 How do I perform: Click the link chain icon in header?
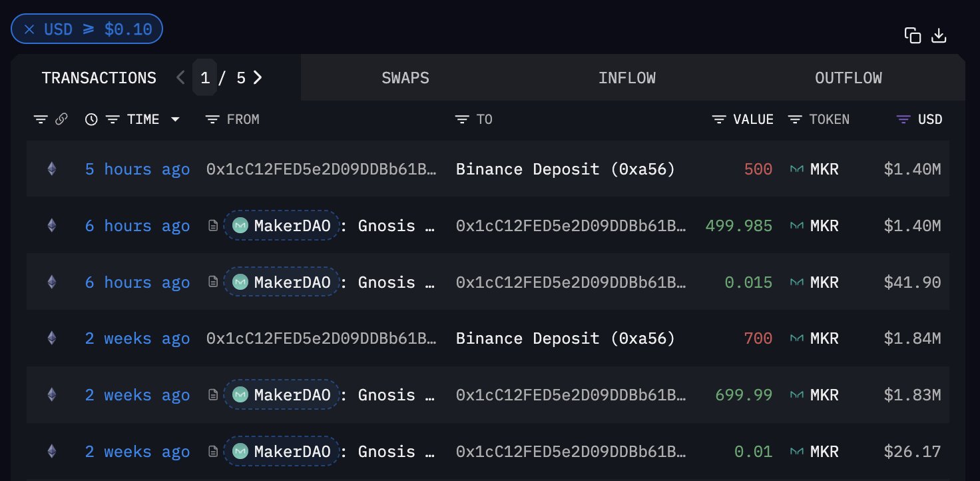(61, 119)
